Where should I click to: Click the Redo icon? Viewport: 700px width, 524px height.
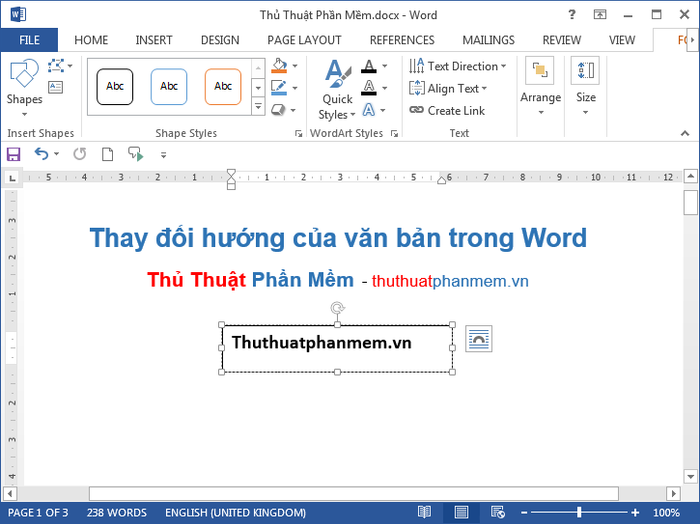80,154
